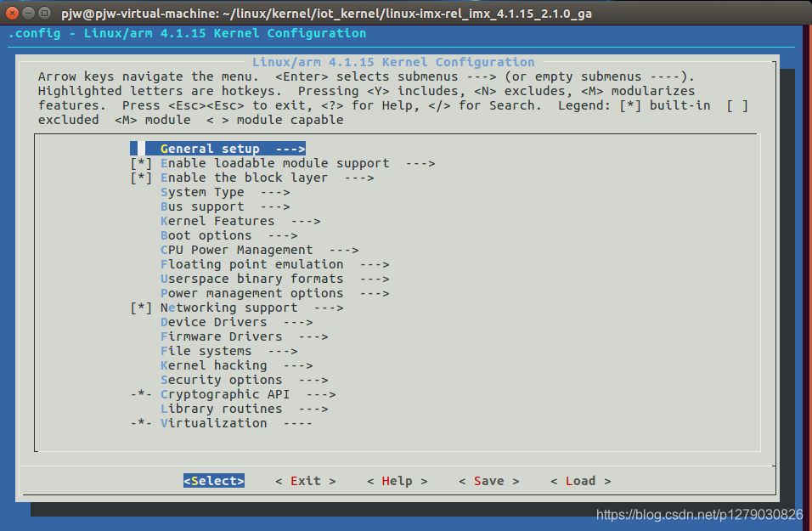
Task: Open the Device Drivers submenu
Action: pyautogui.click(x=237, y=322)
